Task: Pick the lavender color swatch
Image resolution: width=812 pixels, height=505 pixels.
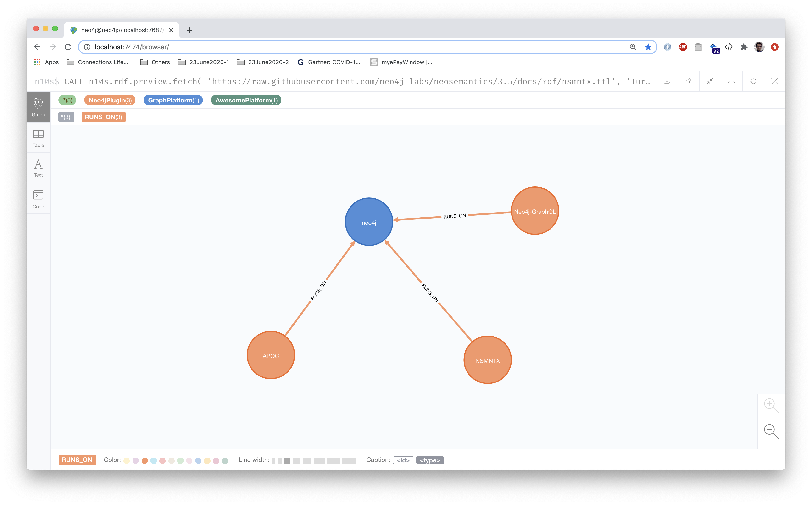Action: point(136,460)
